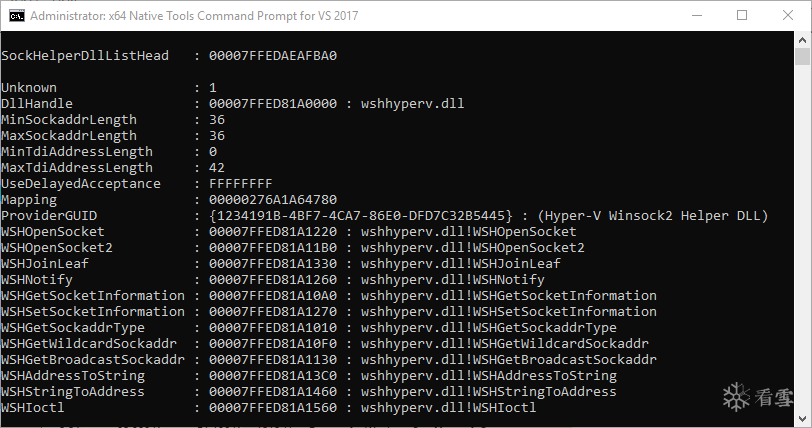
Task: Click the Mapping value 00000276A1A64780
Action: (x=273, y=200)
